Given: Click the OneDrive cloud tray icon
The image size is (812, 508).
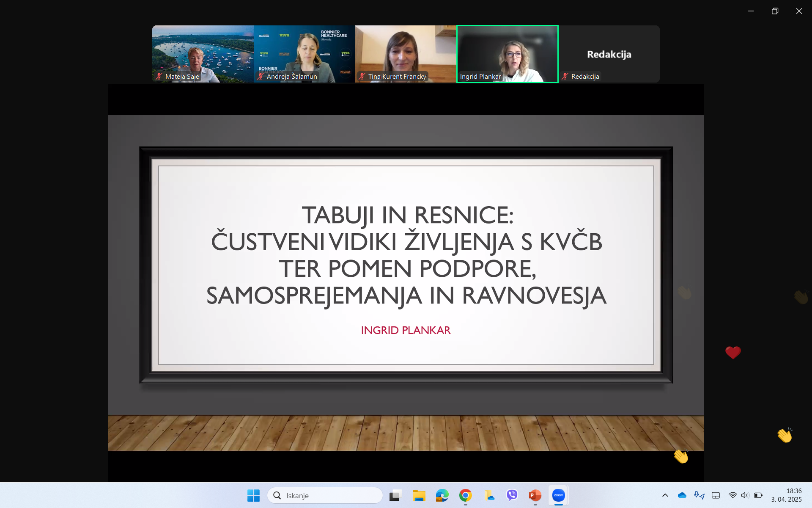Looking at the screenshot, I should tap(682, 495).
